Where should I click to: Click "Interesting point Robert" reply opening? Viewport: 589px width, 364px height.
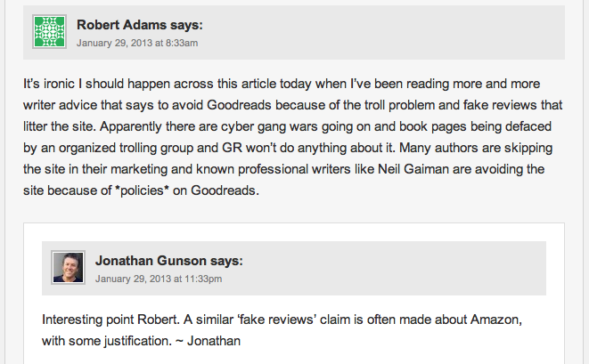click(109, 320)
